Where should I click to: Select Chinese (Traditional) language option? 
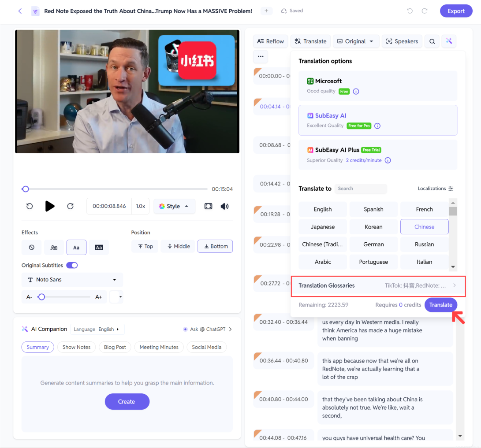(x=323, y=244)
